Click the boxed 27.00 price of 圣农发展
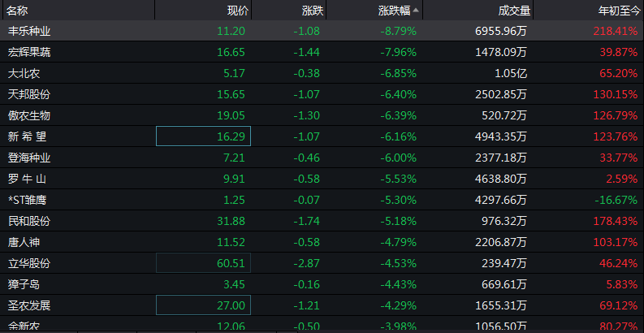This screenshot has width=644, height=333. click(x=204, y=305)
